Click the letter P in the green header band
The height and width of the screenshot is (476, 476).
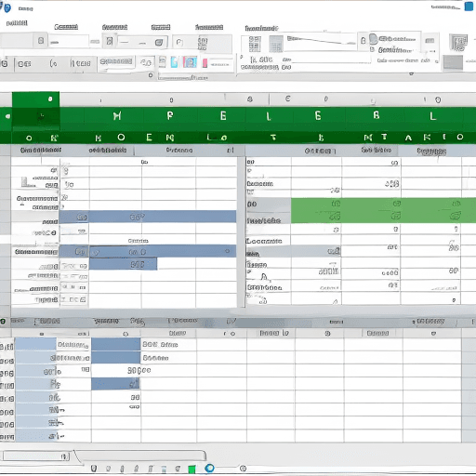(170, 115)
